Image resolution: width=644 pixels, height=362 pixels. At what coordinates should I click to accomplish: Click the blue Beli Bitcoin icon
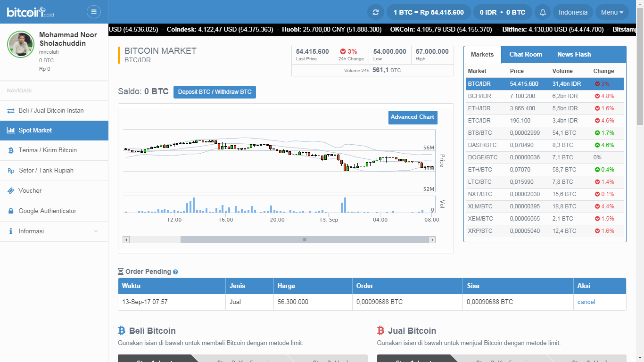tap(122, 330)
